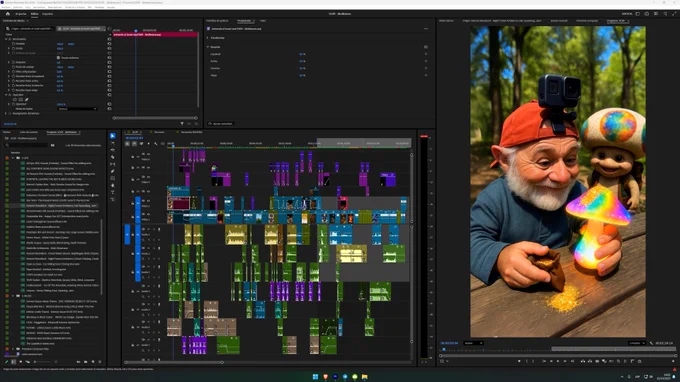This screenshot has width=680, height=382.
Task: Step forward one frame in Program monitor
Action: click(x=565, y=361)
